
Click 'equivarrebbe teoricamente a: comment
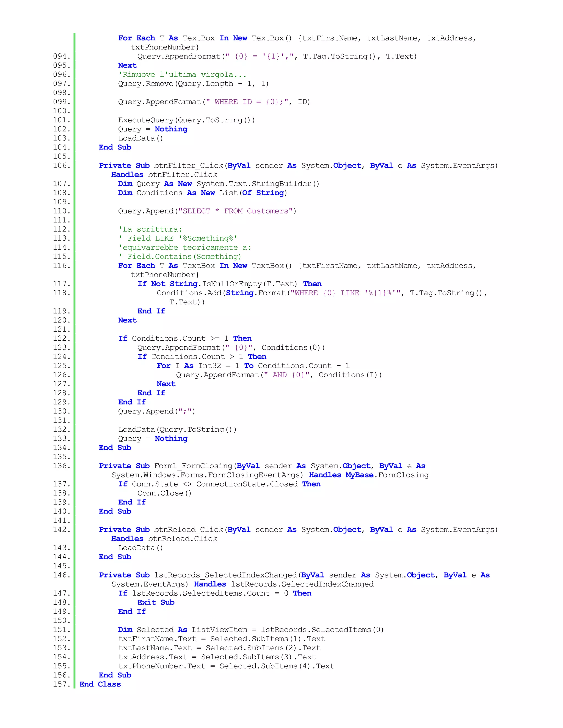[184, 248]
